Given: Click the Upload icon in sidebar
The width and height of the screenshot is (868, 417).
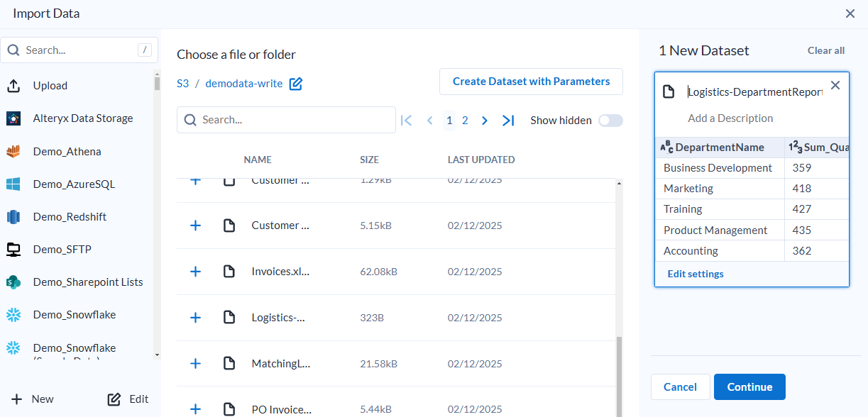Looking at the screenshot, I should [13, 86].
